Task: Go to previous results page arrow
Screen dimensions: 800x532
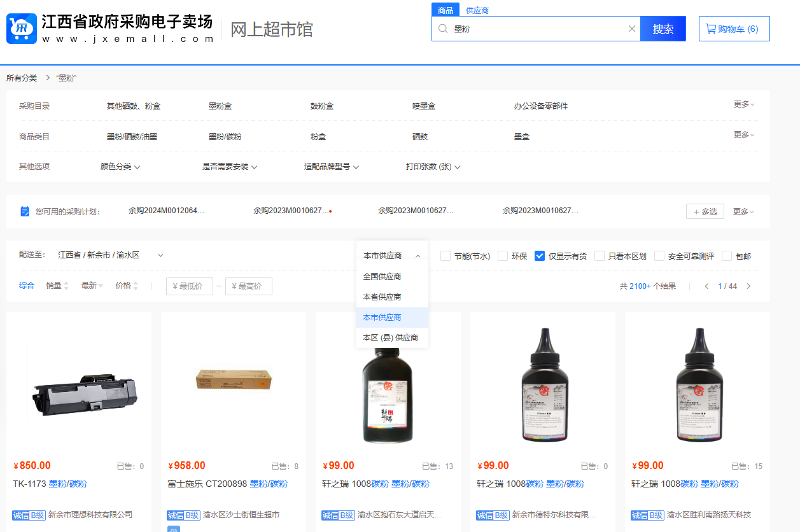Action: click(x=706, y=286)
